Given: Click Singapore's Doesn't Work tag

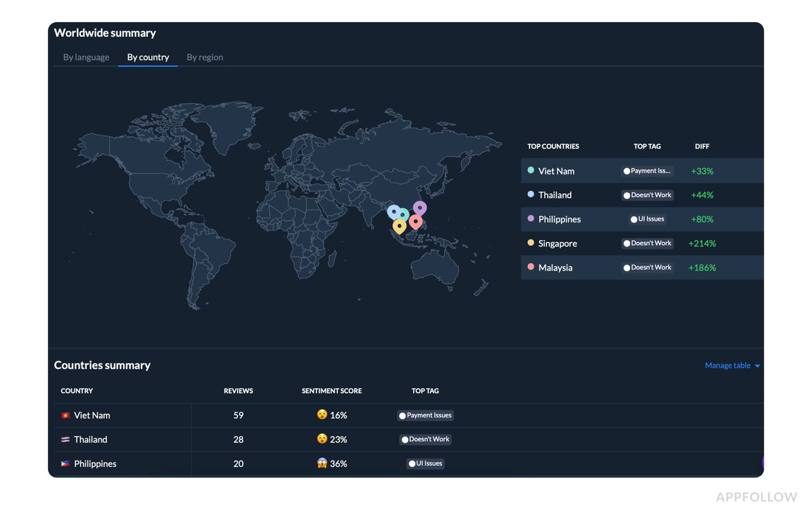Looking at the screenshot, I should click(647, 244).
